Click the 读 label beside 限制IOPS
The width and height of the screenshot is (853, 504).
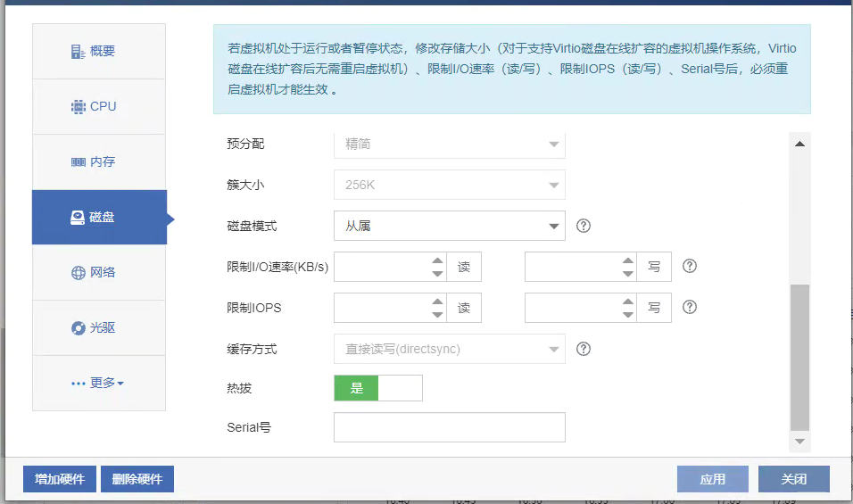[x=464, y=308]
